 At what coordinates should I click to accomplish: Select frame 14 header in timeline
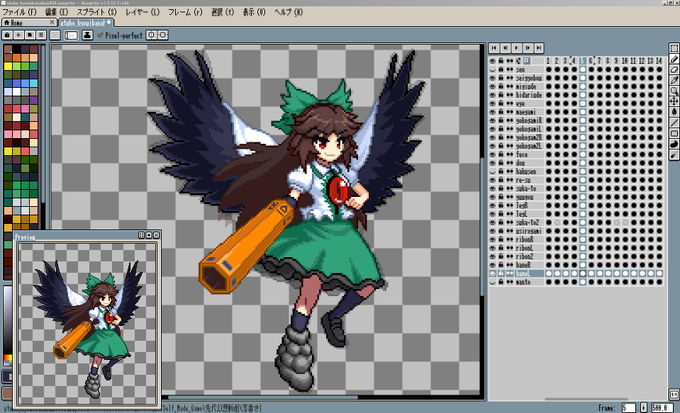[659, 61]
